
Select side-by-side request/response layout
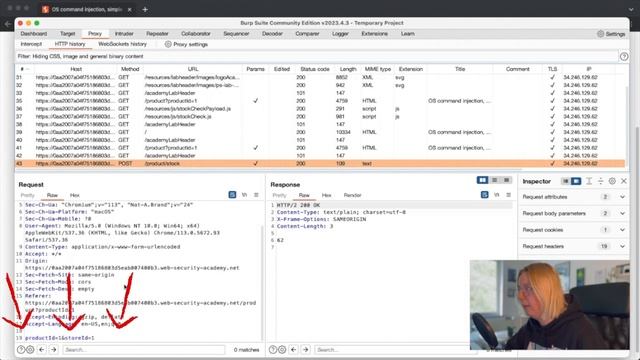point(482,180)
